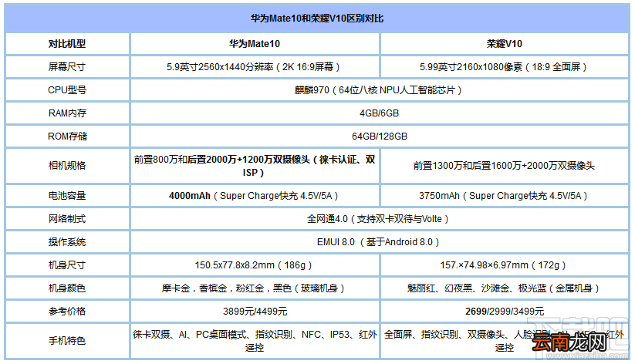Click the table title 华为Mate10和荣耀V10区别对比
The image size is (635, 364).
(x=317, y=19)
